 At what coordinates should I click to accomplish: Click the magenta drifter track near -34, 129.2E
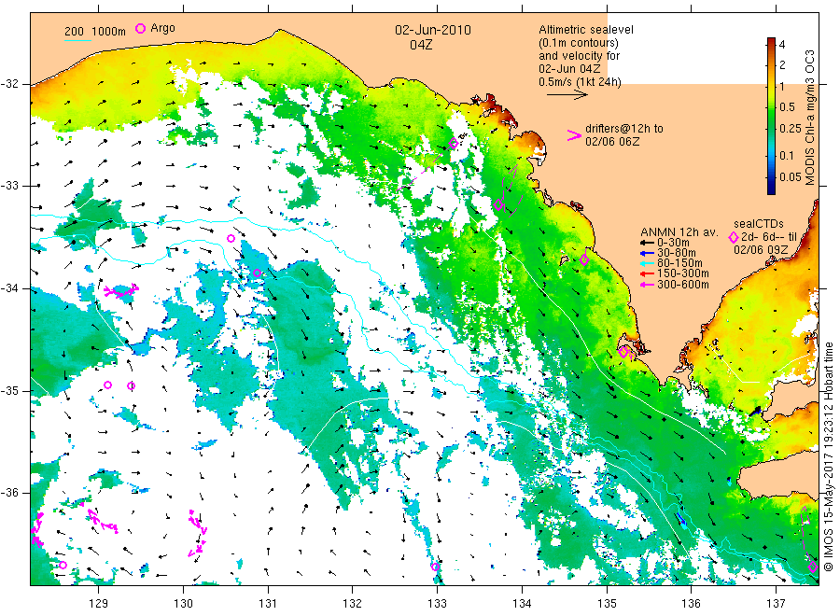point(121,291)
